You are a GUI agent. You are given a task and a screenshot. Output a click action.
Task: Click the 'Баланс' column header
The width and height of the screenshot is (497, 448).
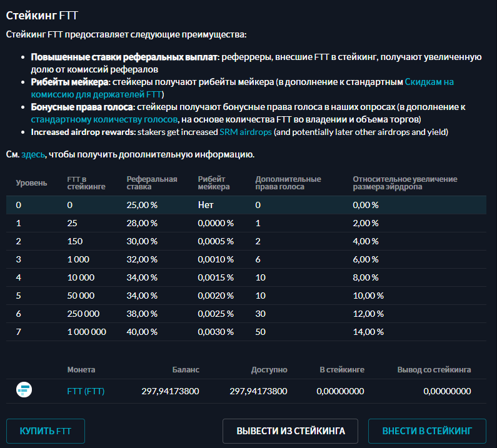click(186, 370)
